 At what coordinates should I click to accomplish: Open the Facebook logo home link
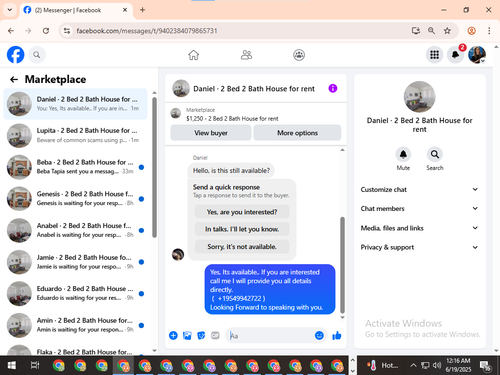15,55
